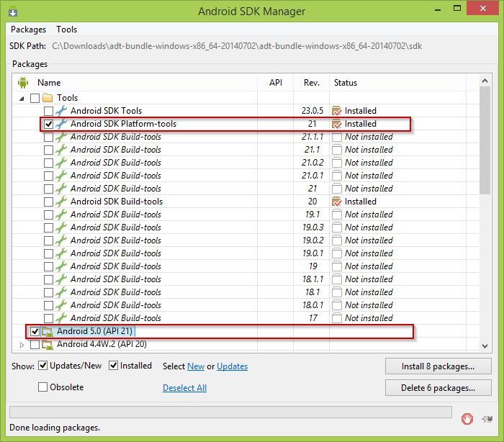Click the not-installed status icon for rev 21.1.1
This screenshot has width=504, height=442.
[336, 137]
